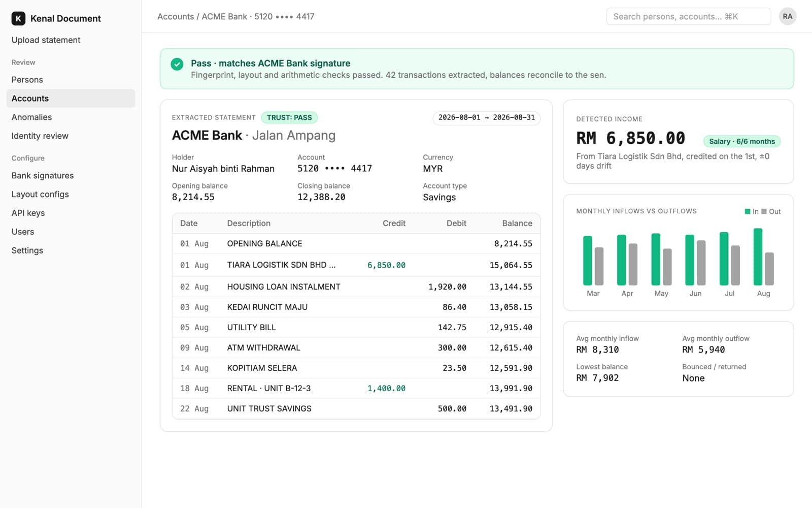Click the Credit column header
The height and width of the screenshot is (508, 812).
(394, 224)
